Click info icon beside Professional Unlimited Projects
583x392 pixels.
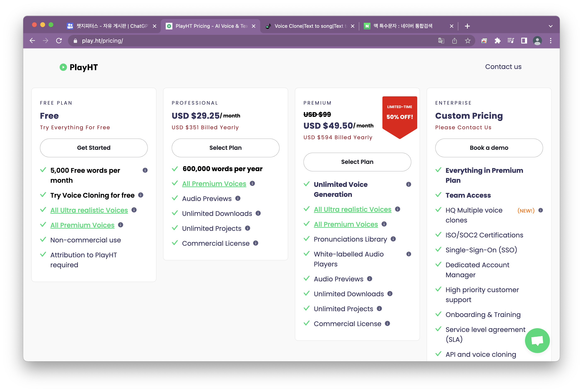(248, 228)
